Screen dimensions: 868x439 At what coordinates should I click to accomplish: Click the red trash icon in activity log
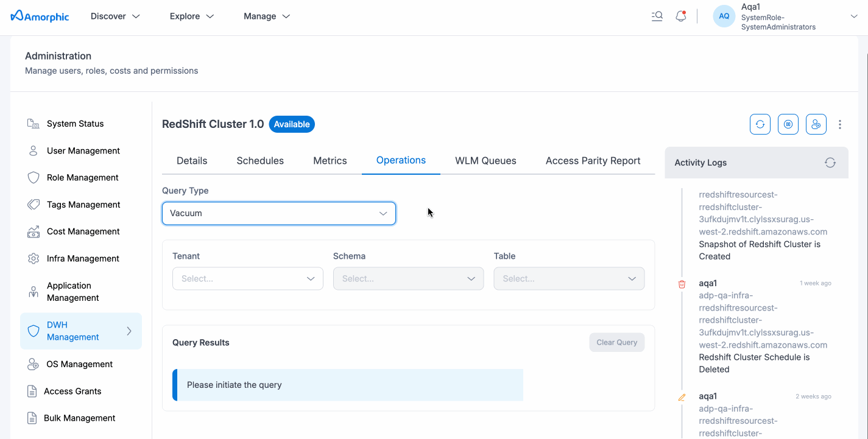682,284
